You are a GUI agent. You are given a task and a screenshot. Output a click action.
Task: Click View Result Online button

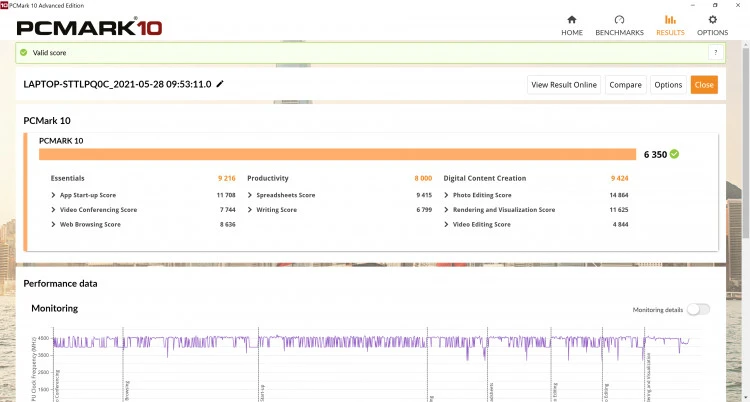tap(564, 85)
